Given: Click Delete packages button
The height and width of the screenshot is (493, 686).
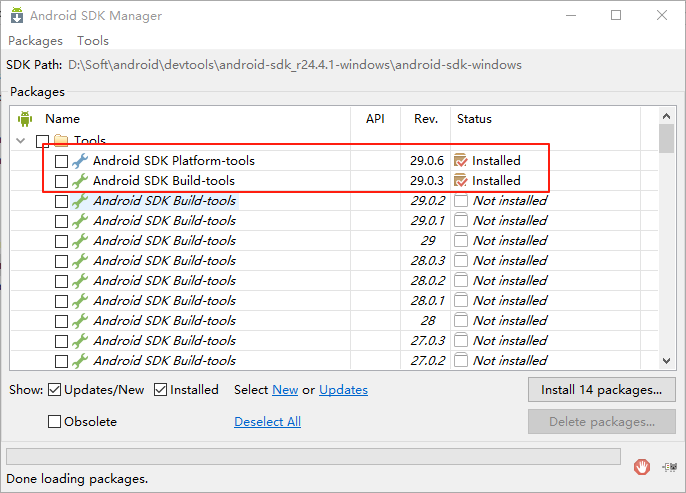Looking at the screenshot, I should [602, 422].
